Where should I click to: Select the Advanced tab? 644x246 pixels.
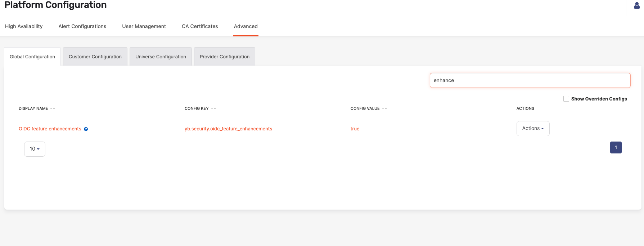point(246,26)
